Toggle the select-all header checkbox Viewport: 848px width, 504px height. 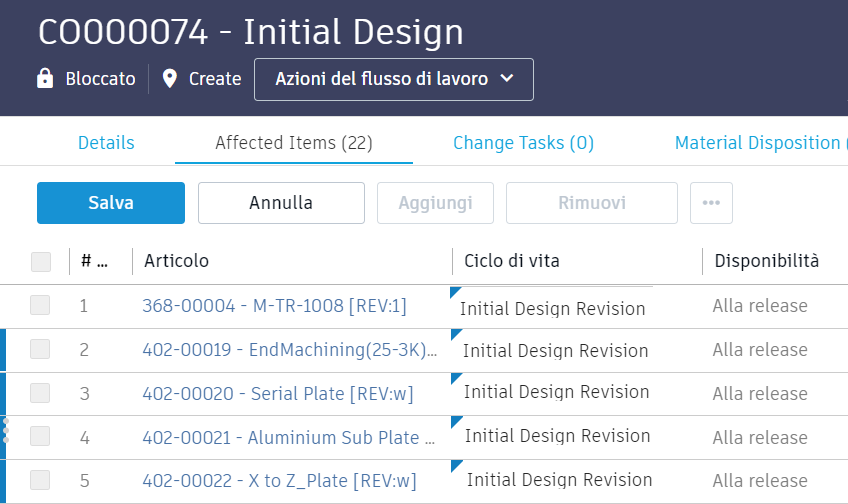tap(41, 262)
